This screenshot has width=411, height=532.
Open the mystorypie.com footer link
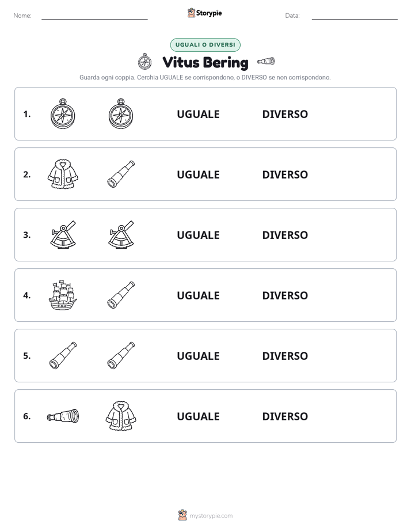click(211, 516)
